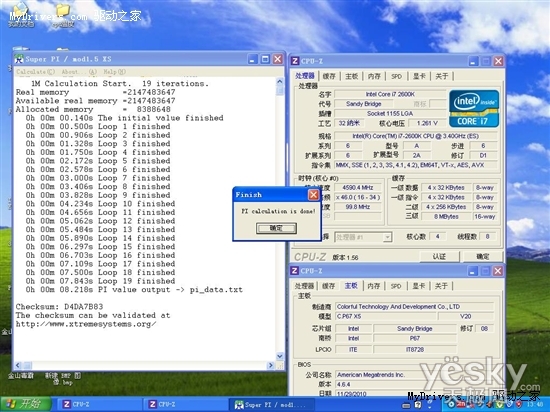Activate second CPU-Z taskbar button
This screenshot has height=412, width=550.
pos(185,404)
